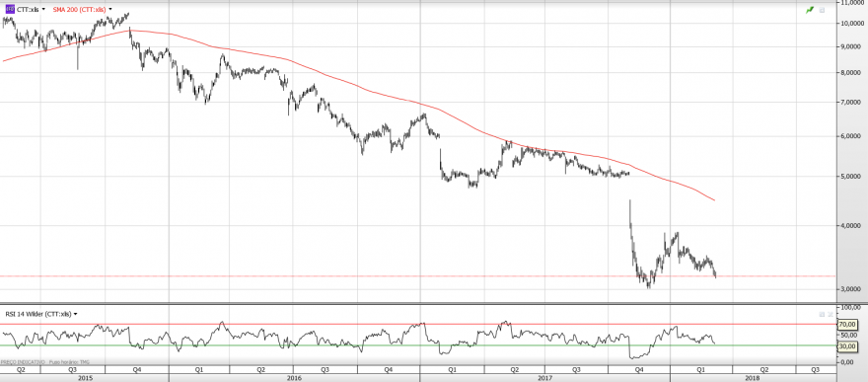This screenshot has width=868, height=382.
Task: Click the Q4 quarter label of 2015
Action: [137, 369]
